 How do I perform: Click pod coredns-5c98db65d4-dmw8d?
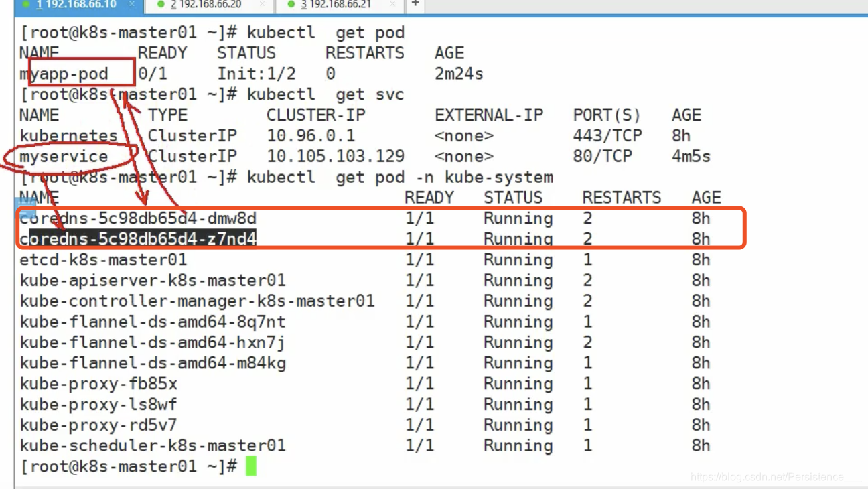pyautogui.click(x=139, y=218)
